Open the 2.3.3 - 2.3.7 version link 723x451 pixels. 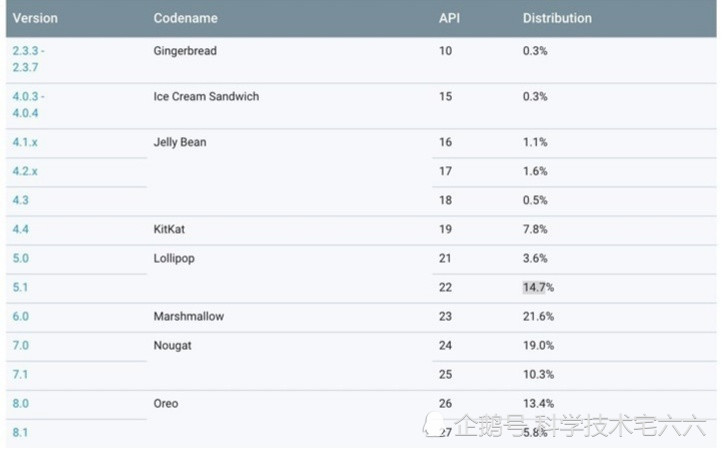[28, 58]
